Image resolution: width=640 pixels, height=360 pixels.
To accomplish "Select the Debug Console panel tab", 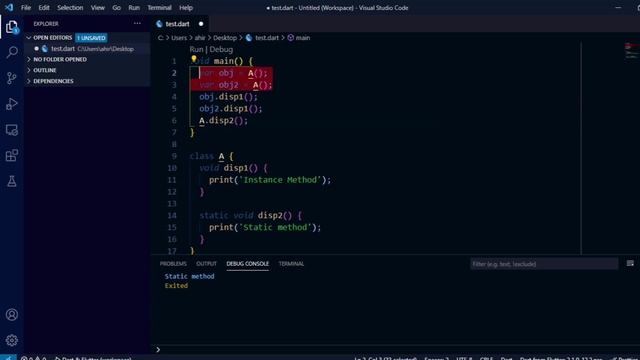I will coord(247,264).
